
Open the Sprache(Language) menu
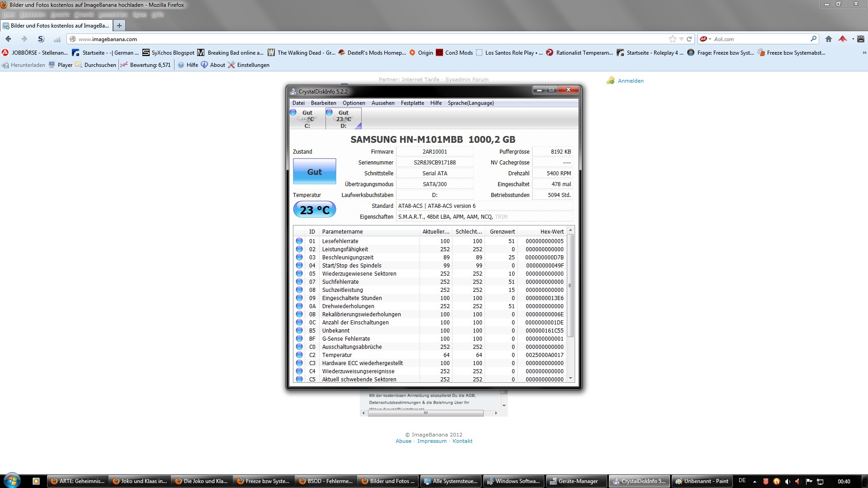pos(471,103)
